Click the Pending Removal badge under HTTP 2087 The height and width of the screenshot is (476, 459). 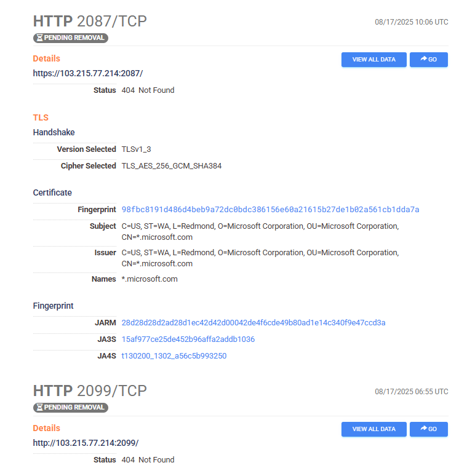[71, 38]
